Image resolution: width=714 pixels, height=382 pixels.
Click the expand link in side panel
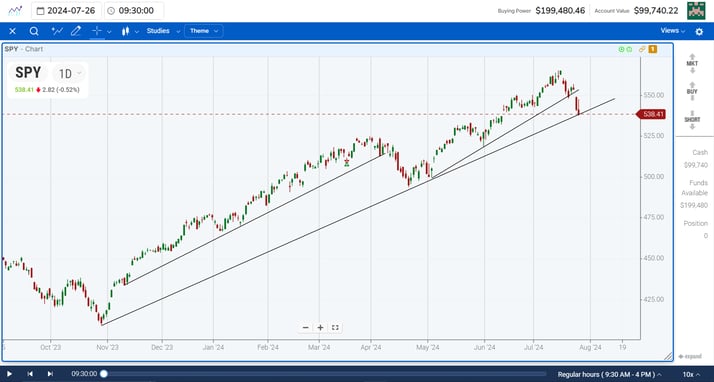(689, 357)
